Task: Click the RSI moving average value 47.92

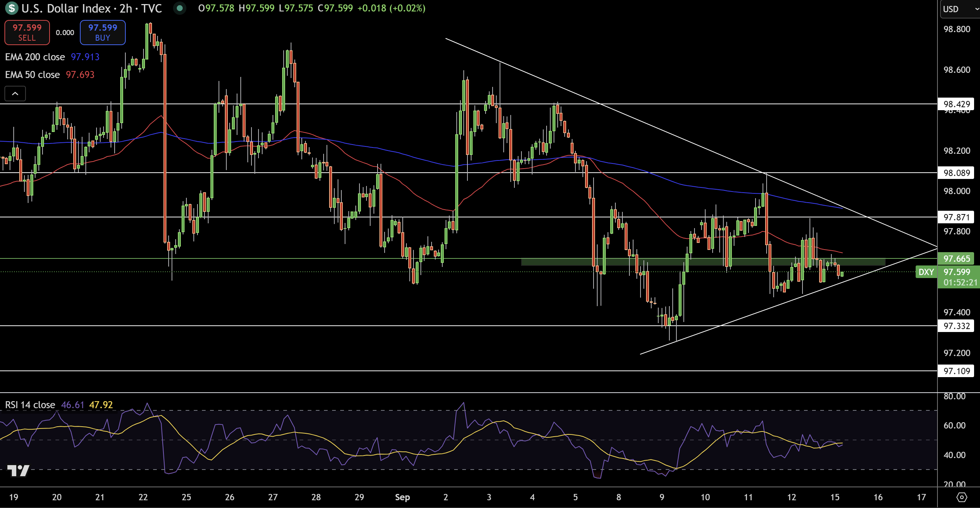Action: click(x=101, y=404)
